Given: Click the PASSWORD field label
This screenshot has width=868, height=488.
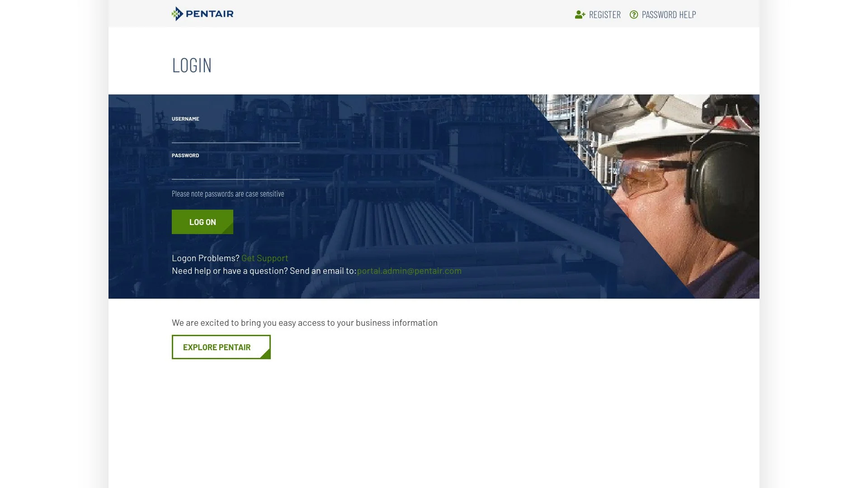Looking at the screenshot, I should click(185, 155).
